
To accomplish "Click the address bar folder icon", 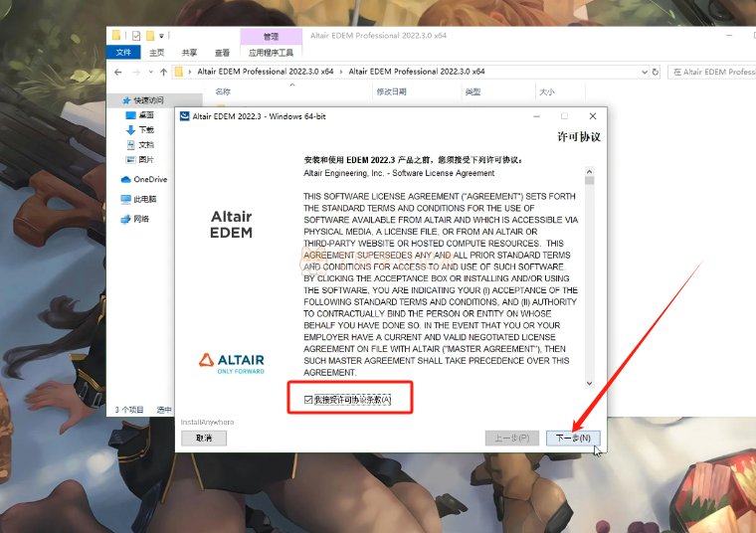I will (x=179, y=72).
